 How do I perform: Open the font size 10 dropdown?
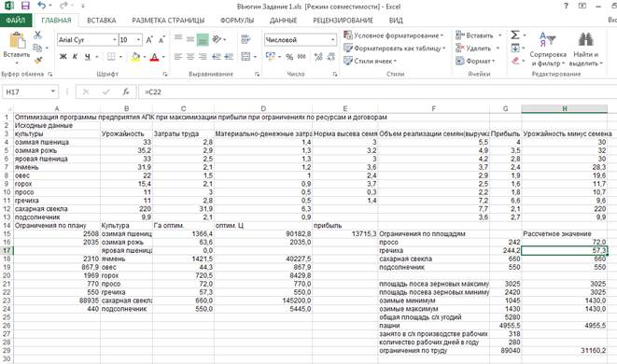pyautogui.click(x=138, y=40)
